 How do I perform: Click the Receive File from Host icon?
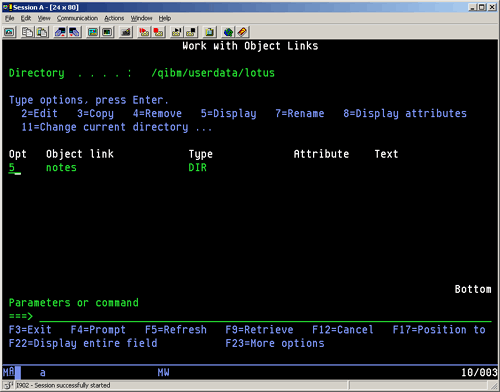[75, 32]
